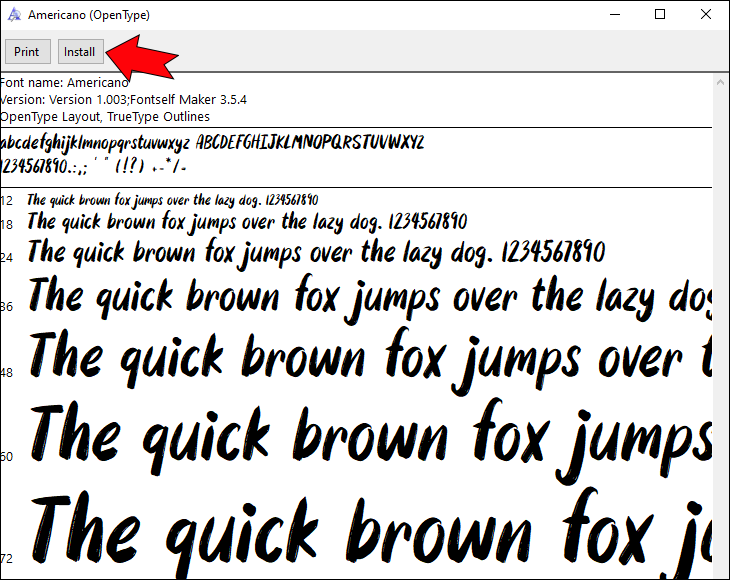The image size is (730, 580).
Task: Click the 24-point sample sentence
Action: (316, 251)
